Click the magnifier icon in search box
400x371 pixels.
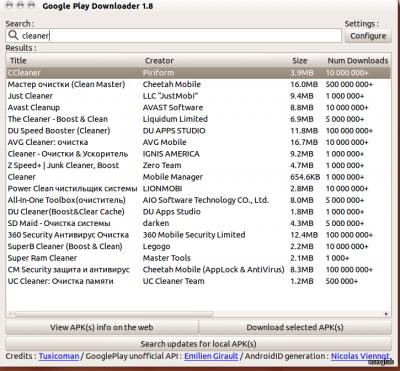point(13,35)
